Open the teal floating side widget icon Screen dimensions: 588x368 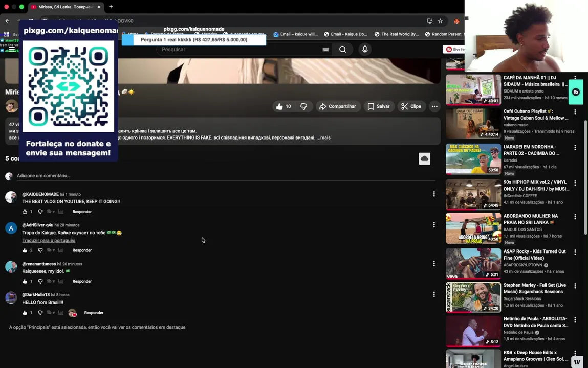[576, 92]
